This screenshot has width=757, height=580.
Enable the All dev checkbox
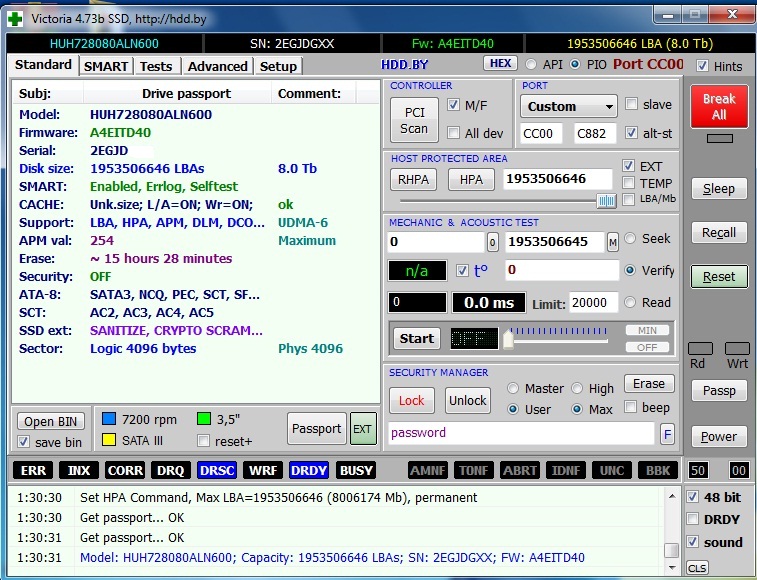point(453,132)
